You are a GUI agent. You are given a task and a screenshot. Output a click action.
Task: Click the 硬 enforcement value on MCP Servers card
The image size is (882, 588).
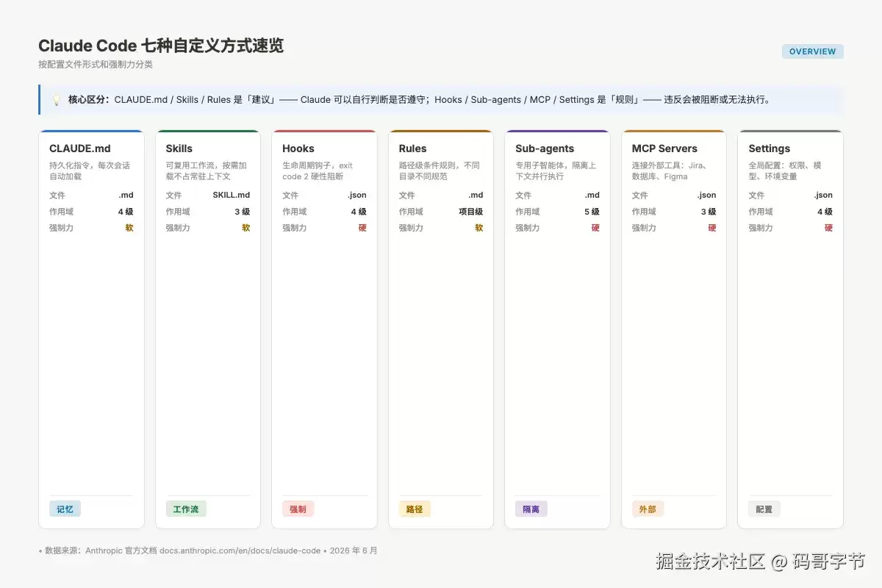pyautogui.click(x=712, y=228)
